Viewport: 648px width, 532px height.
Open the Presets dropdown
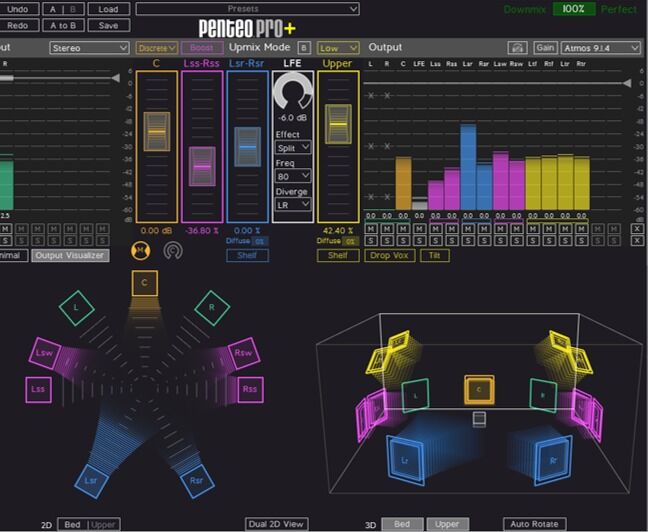click(x=246, y=9)
